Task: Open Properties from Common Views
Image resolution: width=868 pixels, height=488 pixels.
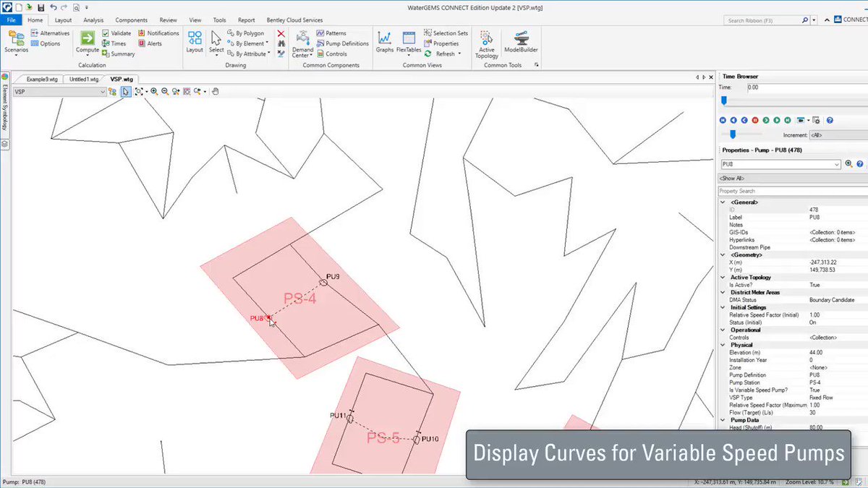Action: (441, 43)
